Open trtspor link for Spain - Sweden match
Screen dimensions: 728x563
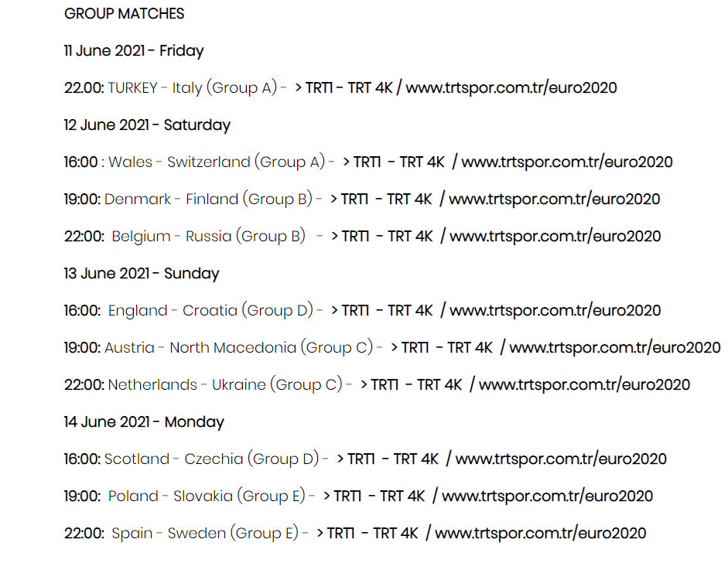click(x=541, y=534)
